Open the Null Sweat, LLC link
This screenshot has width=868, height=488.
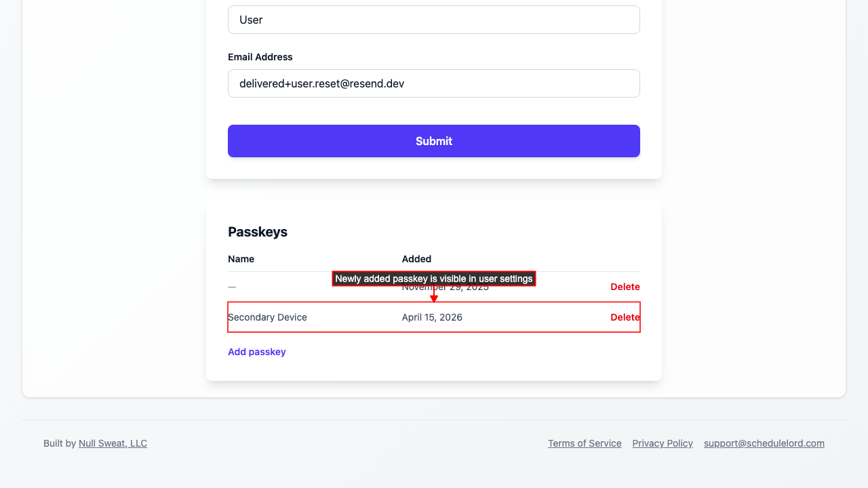pyautogui.click(x=113, y=443)
